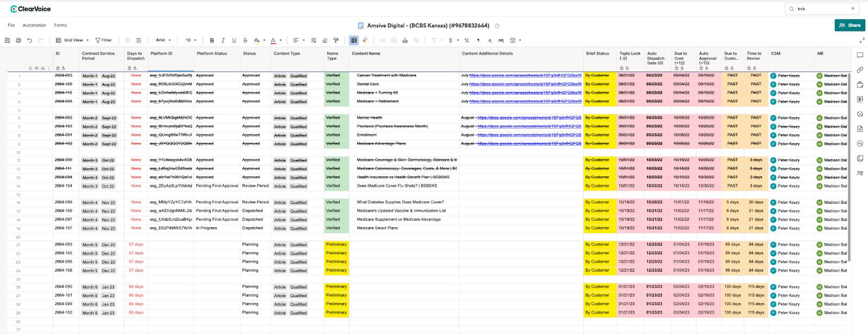The image size is (868, 334).
Task: Click the expand fullscreen arrows icon
Action: tap(862, 40)
